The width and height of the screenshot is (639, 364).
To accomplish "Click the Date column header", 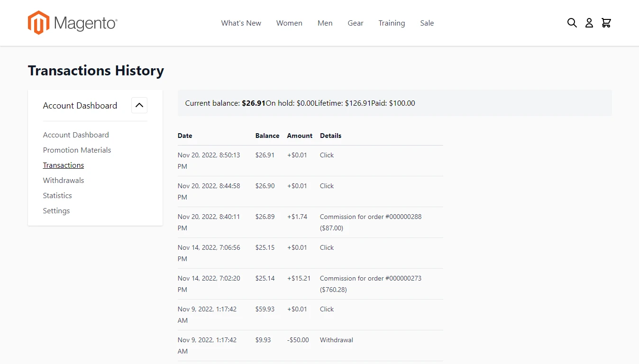I will pos(185,136).
